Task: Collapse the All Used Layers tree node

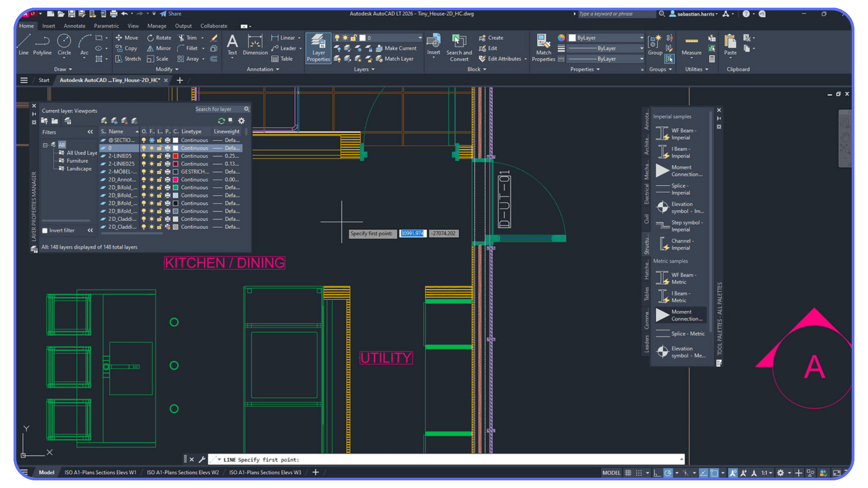Action: 79,153
